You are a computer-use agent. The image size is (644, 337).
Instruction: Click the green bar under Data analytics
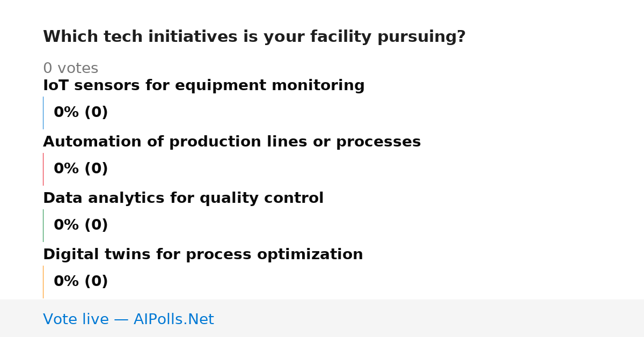coord(43,225)
